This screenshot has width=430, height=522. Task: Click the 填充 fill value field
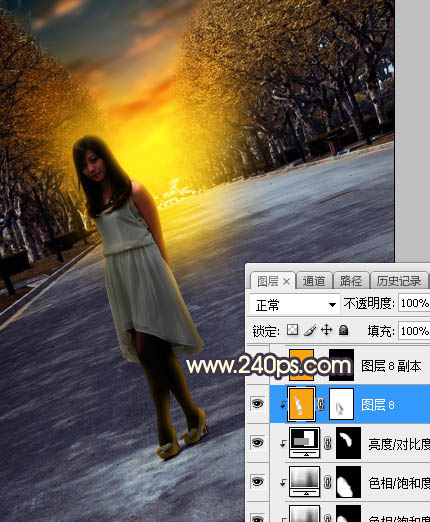pyautogui.click(x=414, y=331)
